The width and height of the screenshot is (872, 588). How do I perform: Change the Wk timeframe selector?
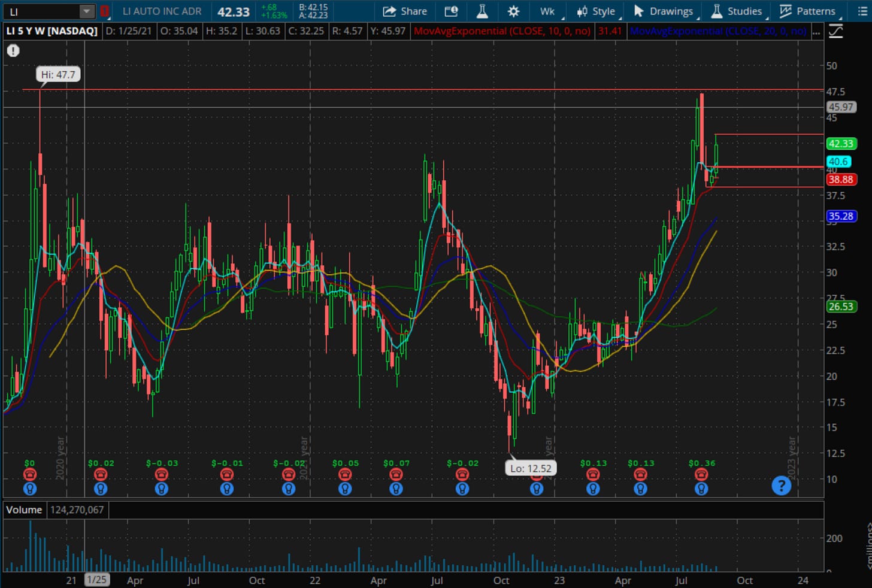point(548,11)
